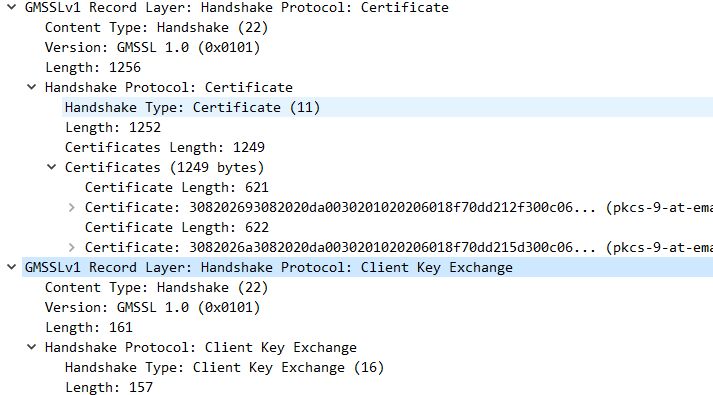Collapse the Certificates (1249 bytes) node

point(52,167)
